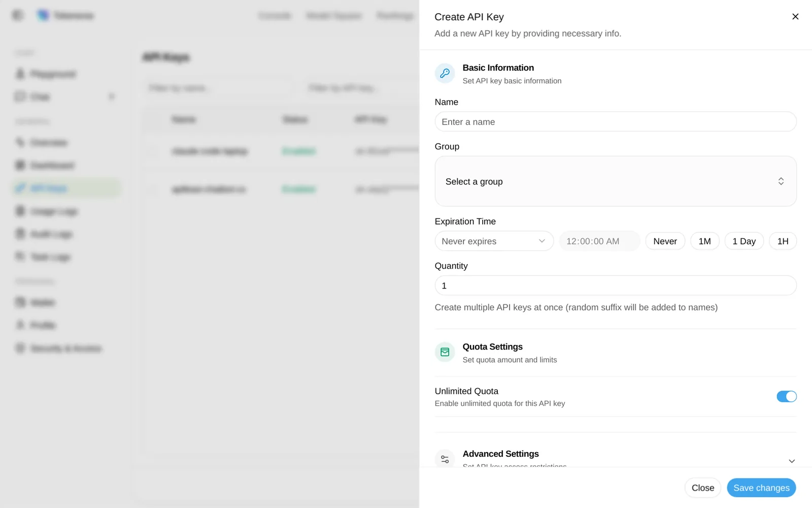Click the "Basic Information" section heading

pos(498,68)
